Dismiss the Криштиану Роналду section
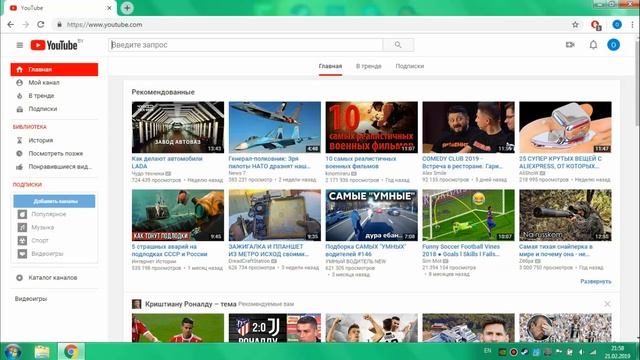Viewport: 640px width, 360px height. coord(607,304)
